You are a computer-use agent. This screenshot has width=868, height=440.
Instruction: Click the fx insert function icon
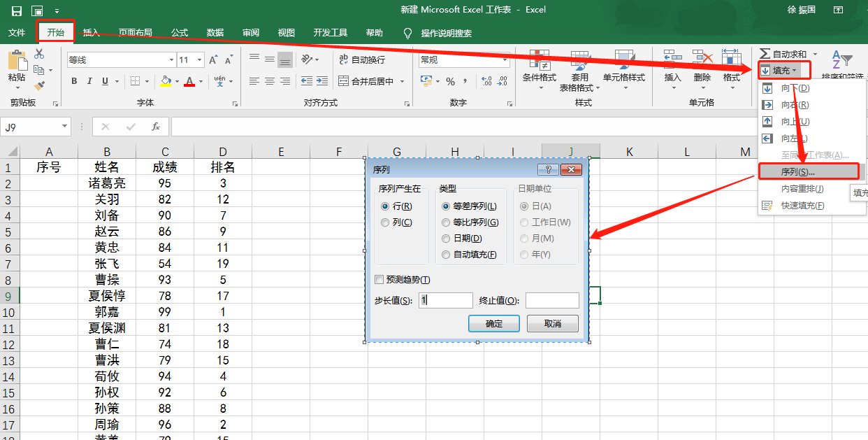pos(156,127)
